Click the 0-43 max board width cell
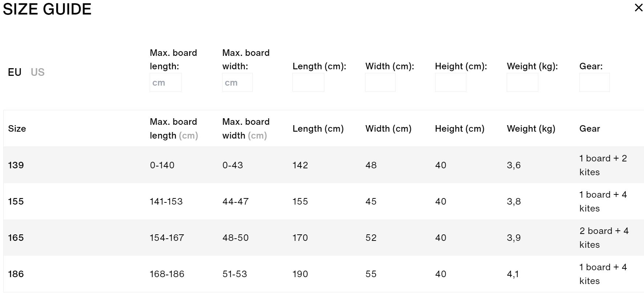The image size is (644, 296). (x=233, y=165)
